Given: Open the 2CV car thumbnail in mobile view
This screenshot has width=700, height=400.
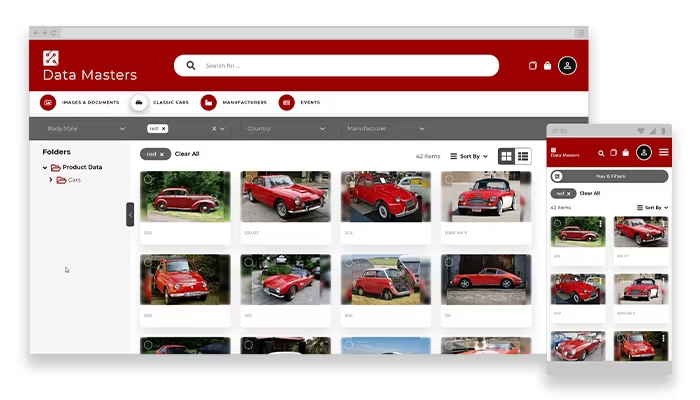Looking at the screenshot, I should coord(578,289).
